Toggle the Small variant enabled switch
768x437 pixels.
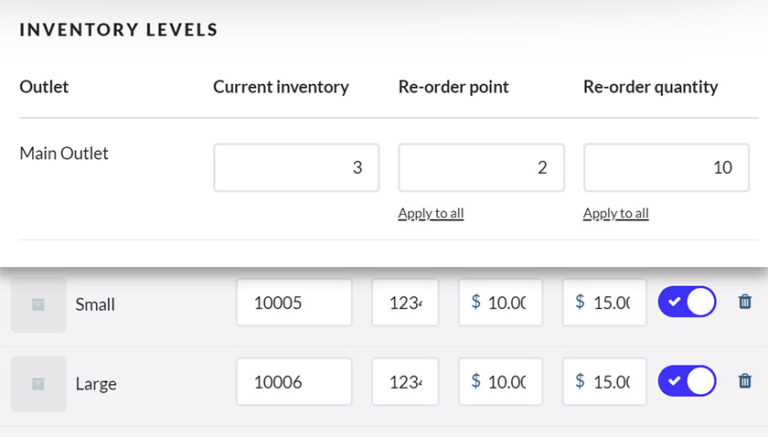687,302
